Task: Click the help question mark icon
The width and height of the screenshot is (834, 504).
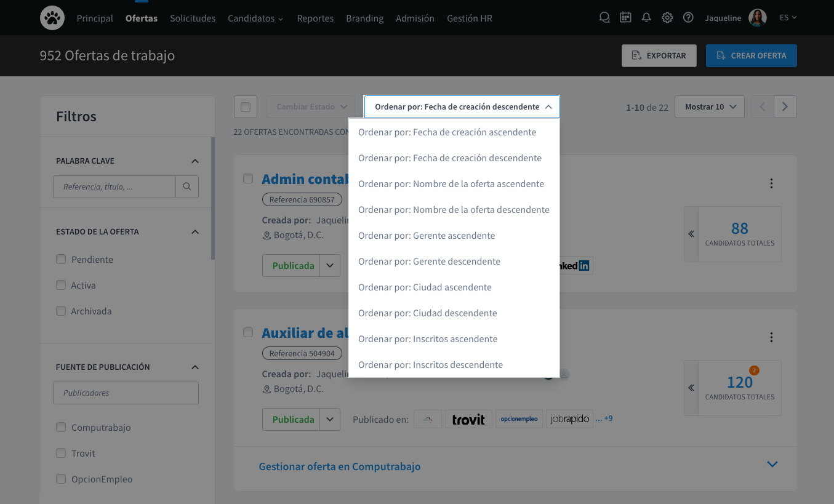Action: click(688, 18)
